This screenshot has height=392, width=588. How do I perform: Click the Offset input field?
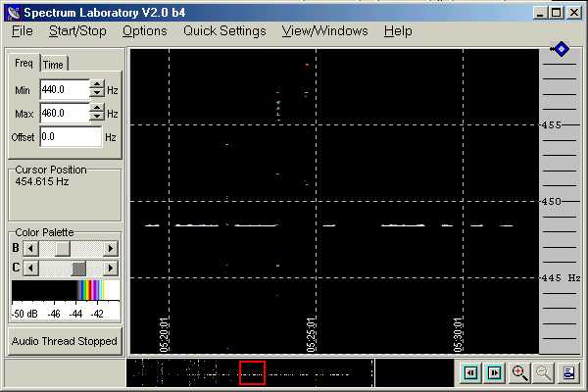click(71, 136)
